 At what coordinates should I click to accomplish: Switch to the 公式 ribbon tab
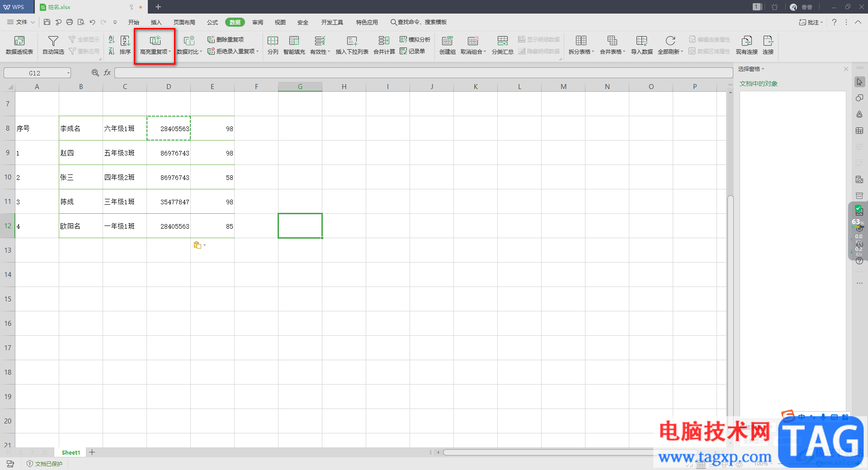tap(212, 22)
